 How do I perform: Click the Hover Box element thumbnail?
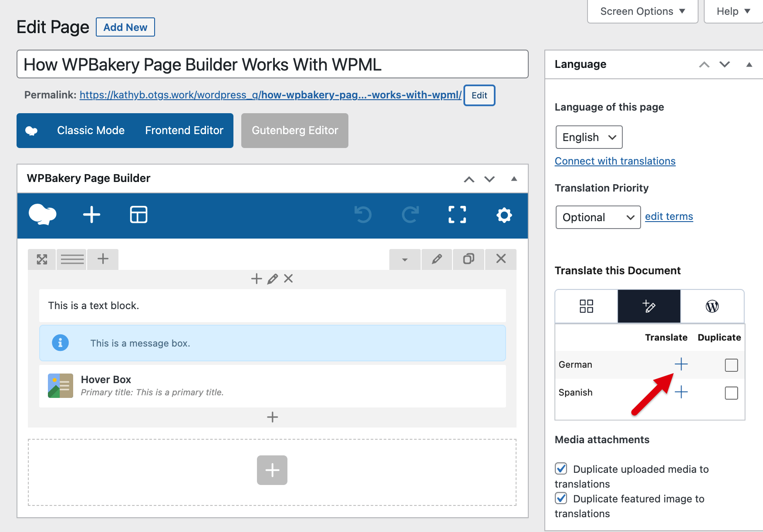(61, 386)
